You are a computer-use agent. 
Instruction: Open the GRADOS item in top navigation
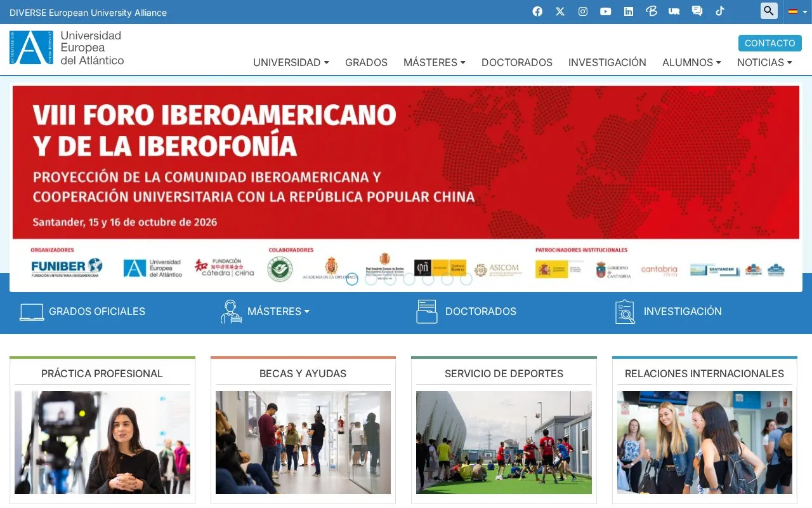[366, 62]
